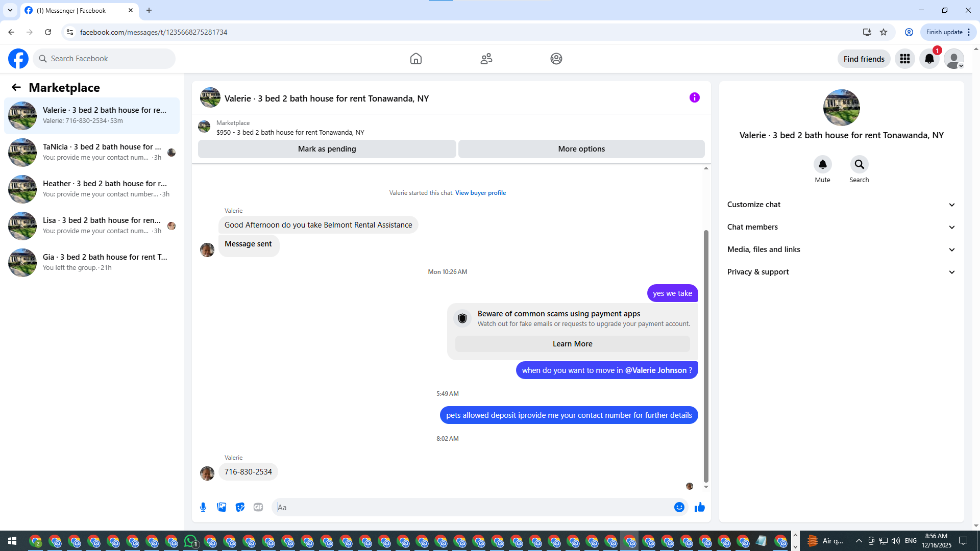Click the chat header title with Valerie
Viewport: 980px width, 551px height.
click(327, 98)
